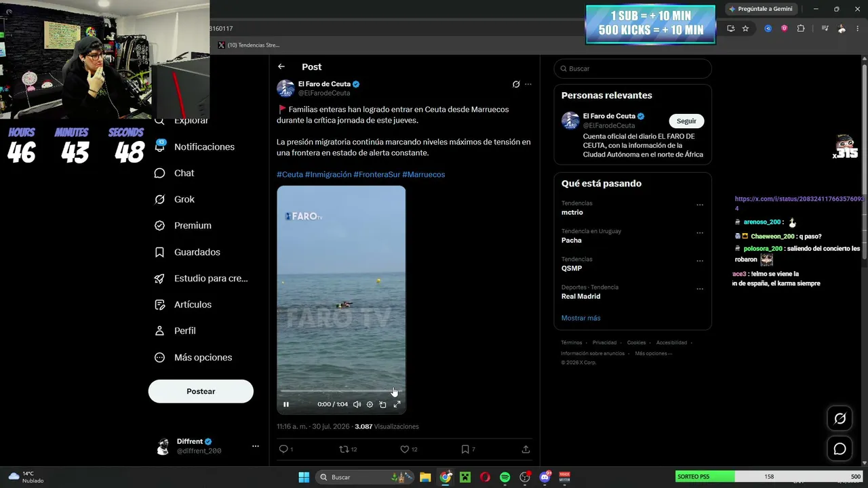
Task: Seek on the video progress bar
Action: pos(341,391)
